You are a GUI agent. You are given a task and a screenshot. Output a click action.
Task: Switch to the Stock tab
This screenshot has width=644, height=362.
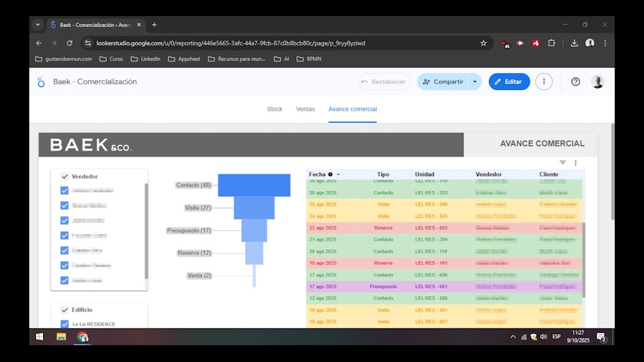tap(274, 109)
